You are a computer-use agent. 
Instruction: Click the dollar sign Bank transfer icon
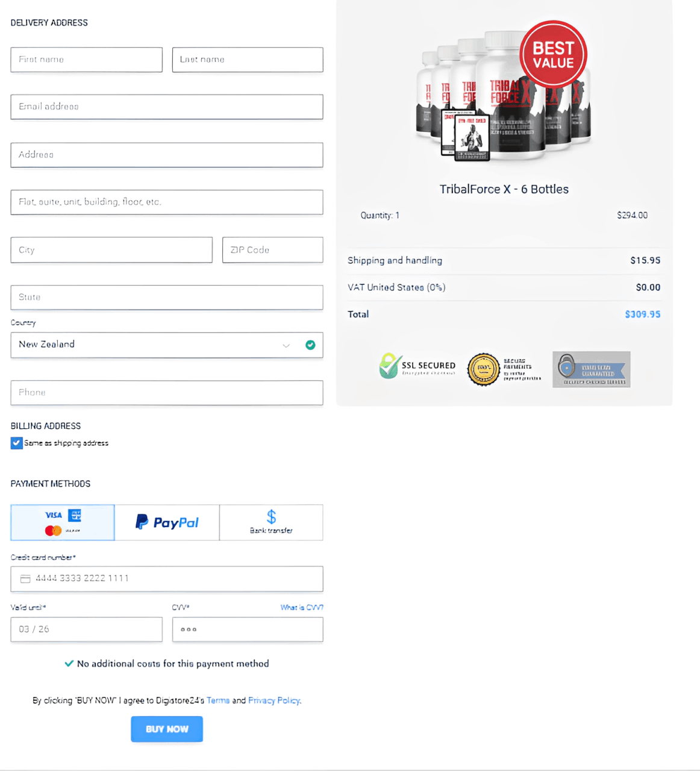[x=272, y=517]
